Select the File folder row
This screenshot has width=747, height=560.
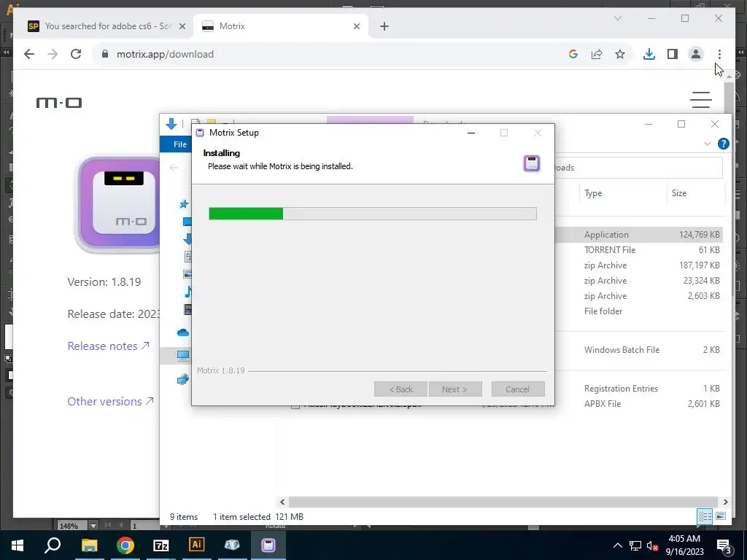click(x=638, y=311)
